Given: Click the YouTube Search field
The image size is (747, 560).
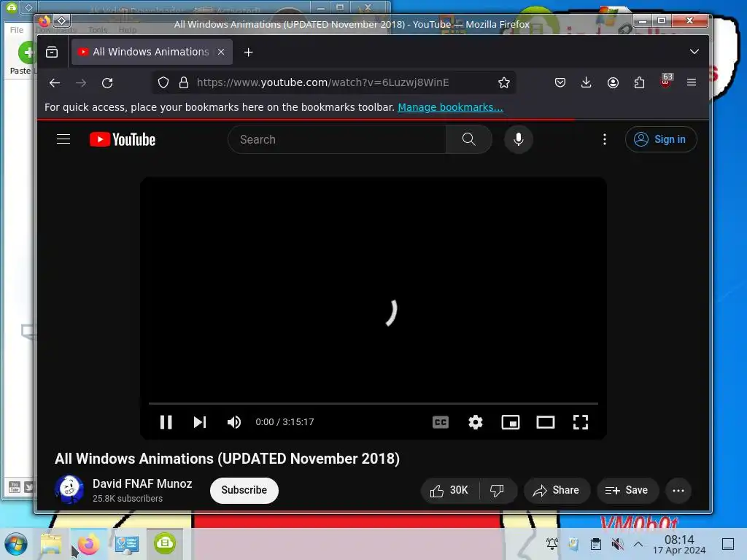Looking at the screenshot, I should (337, 139).
